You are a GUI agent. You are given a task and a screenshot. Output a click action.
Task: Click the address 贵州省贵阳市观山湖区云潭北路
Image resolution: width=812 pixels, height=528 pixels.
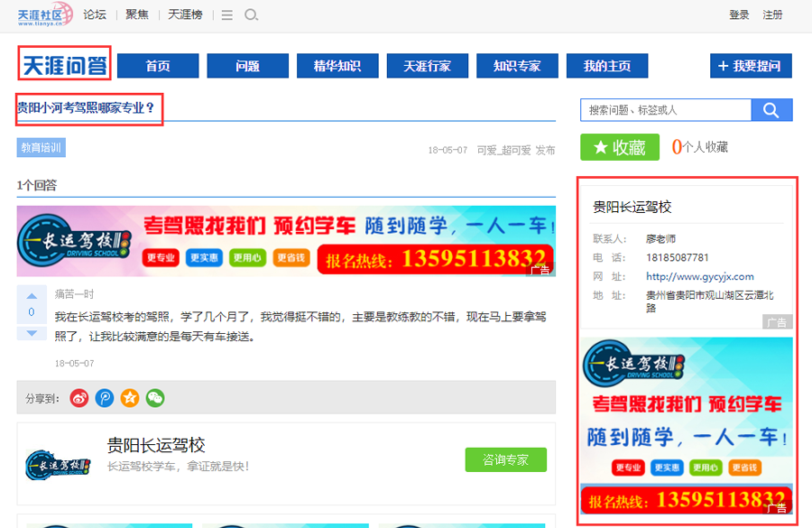pyautogui.click(x=710, y=301)
